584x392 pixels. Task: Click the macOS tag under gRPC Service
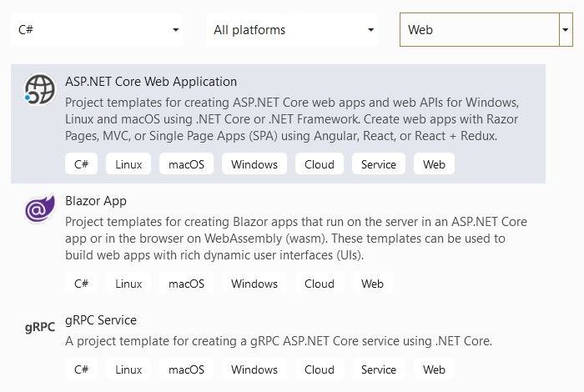186,369
